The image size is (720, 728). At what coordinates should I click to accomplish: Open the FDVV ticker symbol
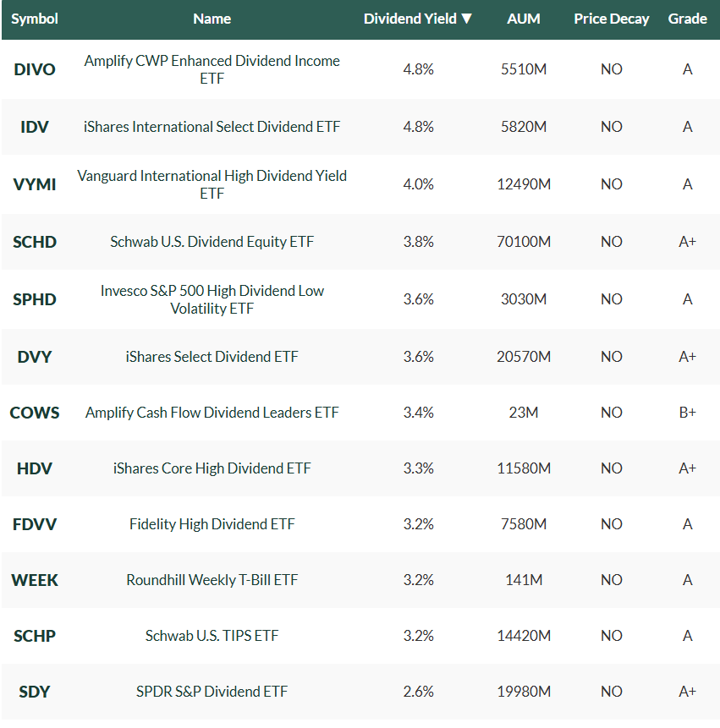pos(35,524)
